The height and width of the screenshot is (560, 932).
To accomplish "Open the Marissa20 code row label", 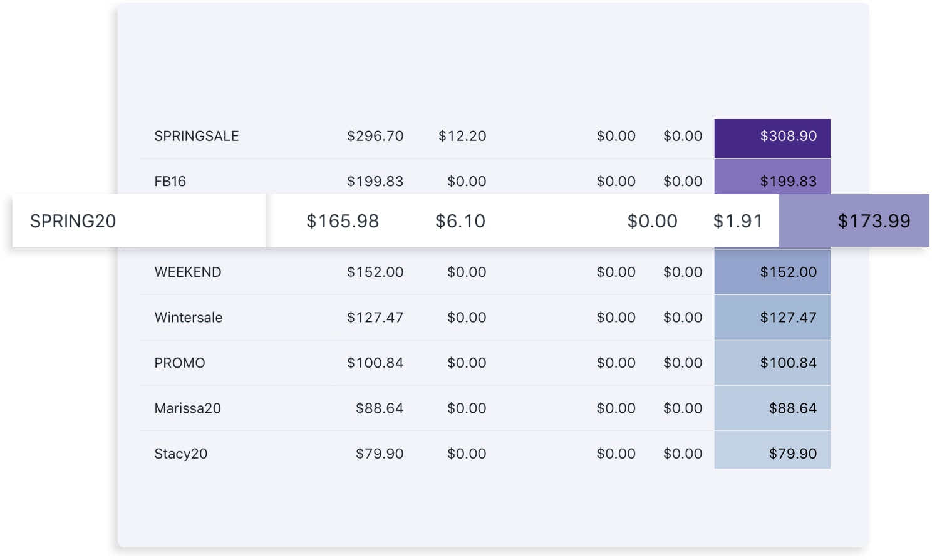I will coord(187,408).
